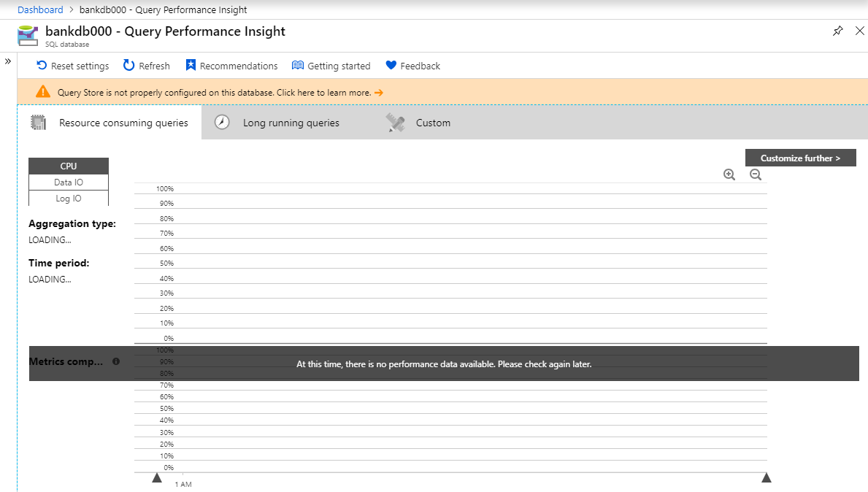Zoom out on the chart
This screenshot has height=492, width=868.
point(756,175)
